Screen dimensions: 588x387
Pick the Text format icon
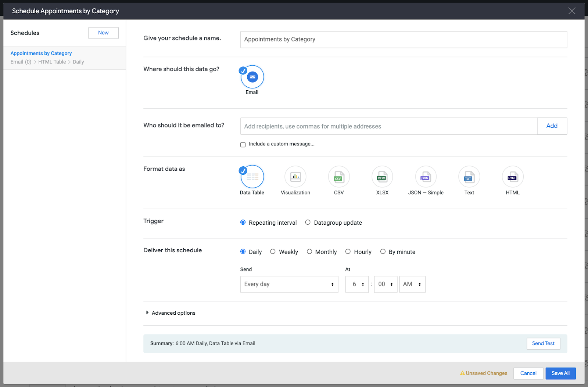click(469, 177)
